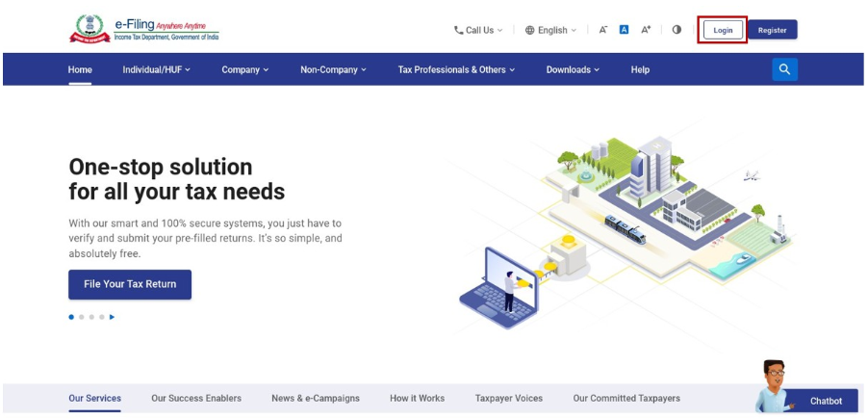Open the Company navigation menu
Image resolution: width=868 pixels, height=419 pixels.
click(244, 69)
